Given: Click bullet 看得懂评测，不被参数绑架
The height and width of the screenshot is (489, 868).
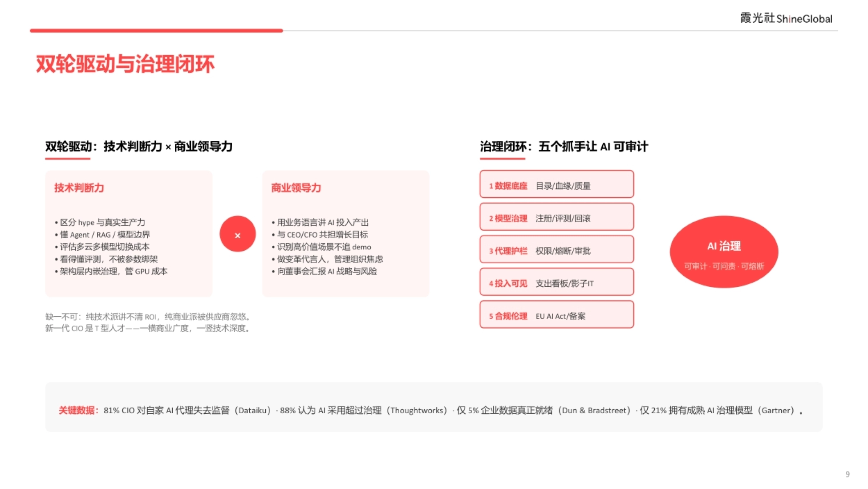Looking at the screenshot, I should pyautogui.click(x=106, y=259).
